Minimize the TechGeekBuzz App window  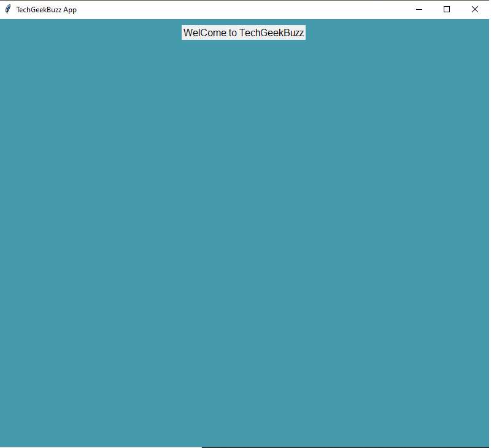coord(419,9)
